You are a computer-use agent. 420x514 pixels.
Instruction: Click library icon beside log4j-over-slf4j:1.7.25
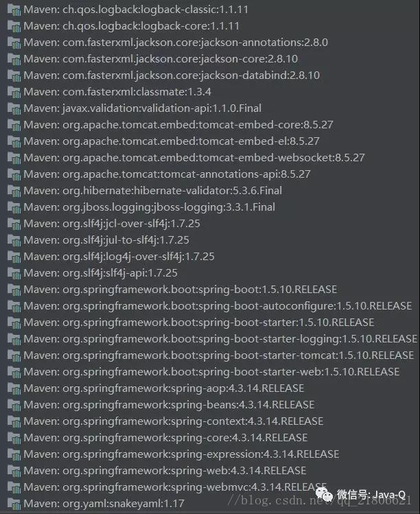[14, 257]
